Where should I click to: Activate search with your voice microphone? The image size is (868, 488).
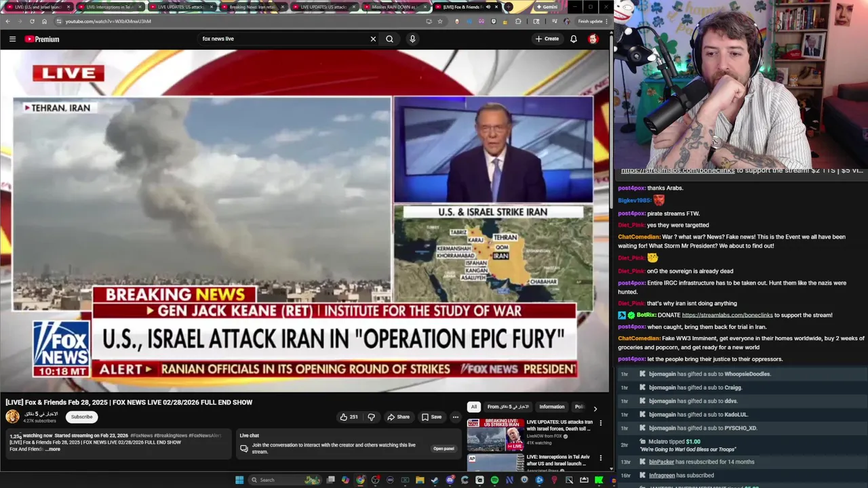[412, 39]
